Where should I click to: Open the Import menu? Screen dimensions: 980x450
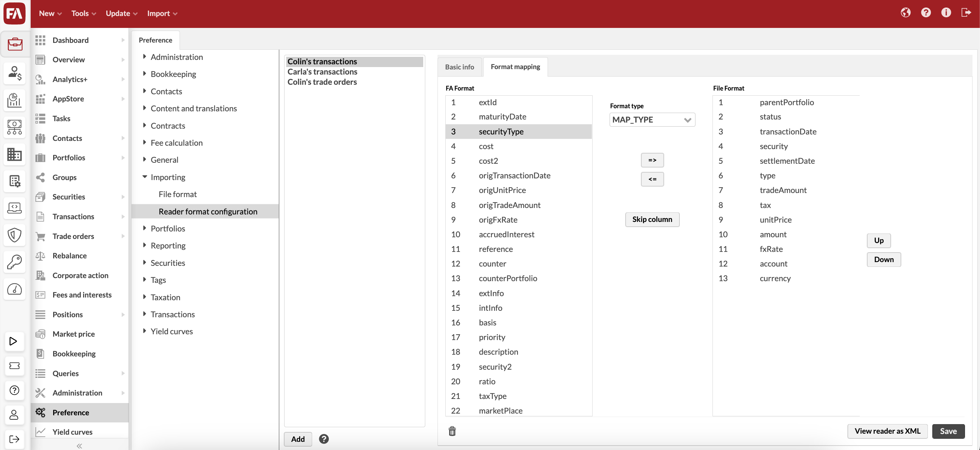point(163,13)
